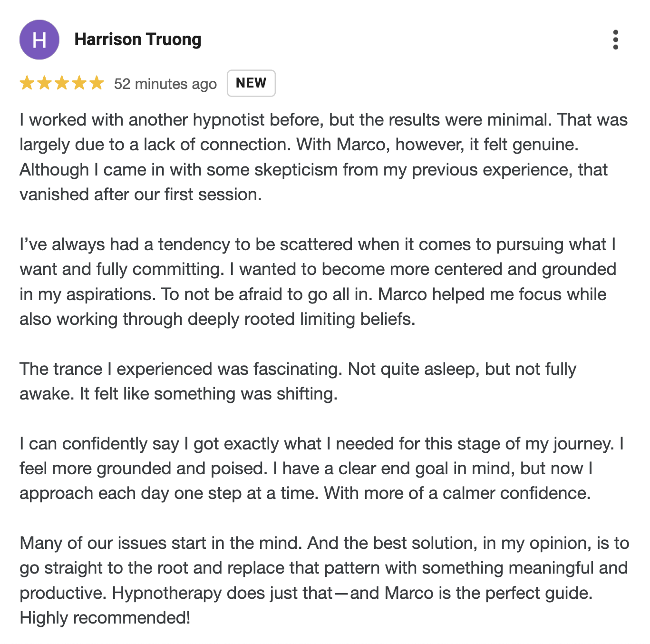Click the third yellow rating star
The width and height of the screenshot is (650, 644).
click(62, 83)
